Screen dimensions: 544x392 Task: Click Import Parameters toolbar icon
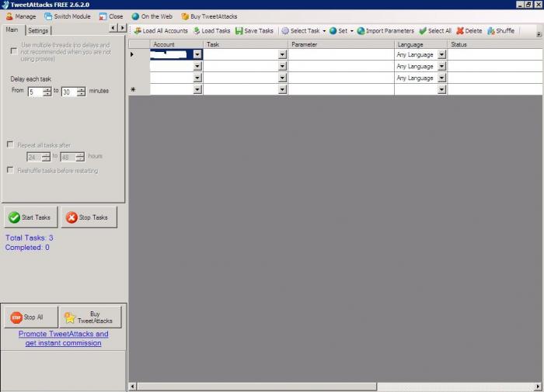tap(361, 31)
